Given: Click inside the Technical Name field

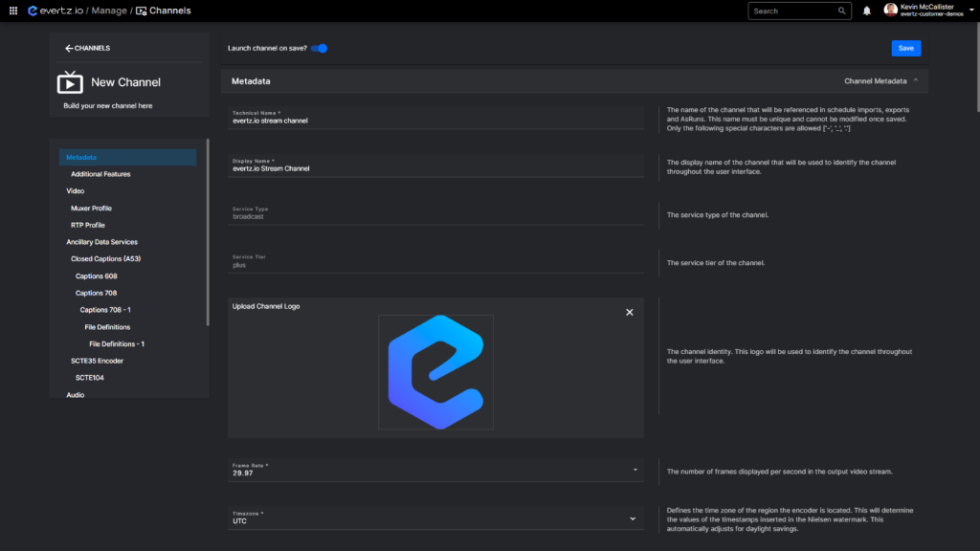Looking at the screenshot, I should click(x=383, y=120).
